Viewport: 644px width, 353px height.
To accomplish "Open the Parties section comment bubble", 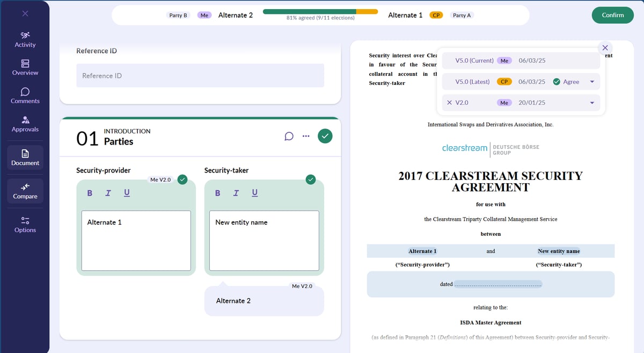I will (x=289, y=136).
